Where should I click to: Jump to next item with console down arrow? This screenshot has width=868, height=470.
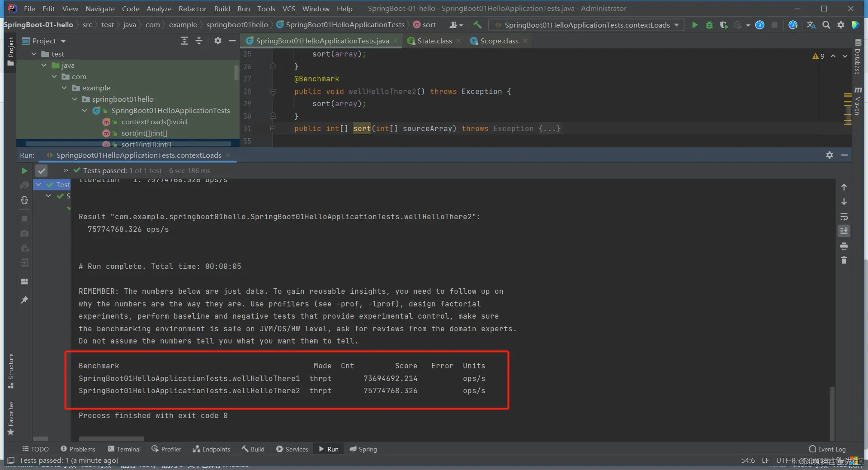click(844, 202)
